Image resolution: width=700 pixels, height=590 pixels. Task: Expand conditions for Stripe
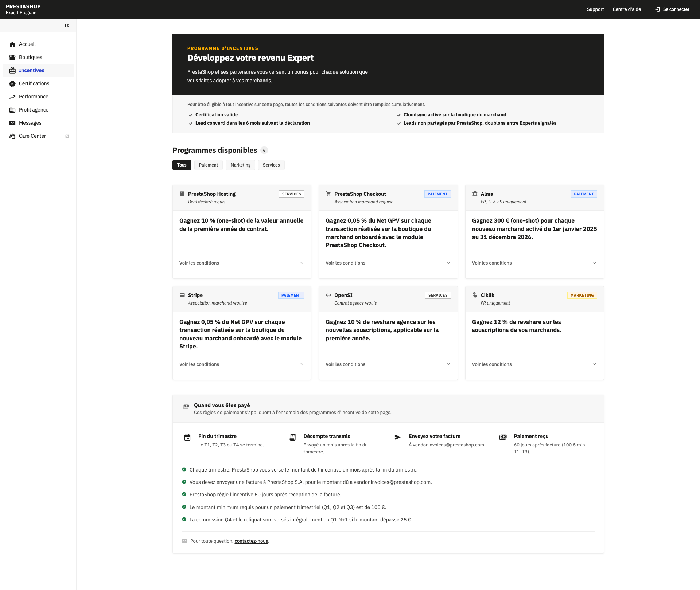coord(242,364)
